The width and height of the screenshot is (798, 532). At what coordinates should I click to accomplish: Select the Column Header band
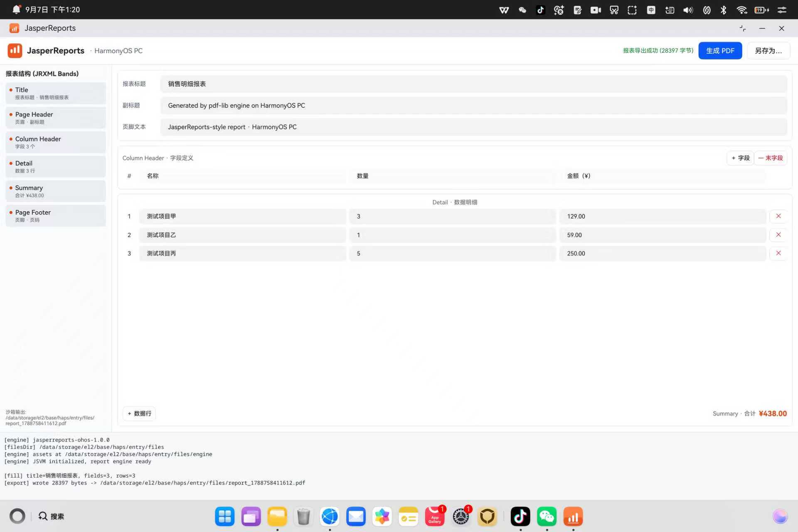point(56,142)
